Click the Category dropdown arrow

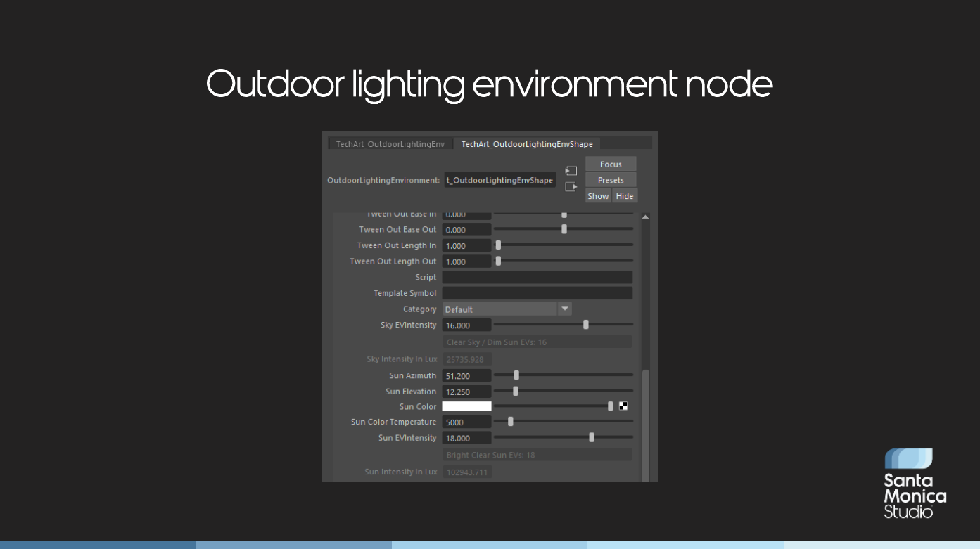(565, 309)
